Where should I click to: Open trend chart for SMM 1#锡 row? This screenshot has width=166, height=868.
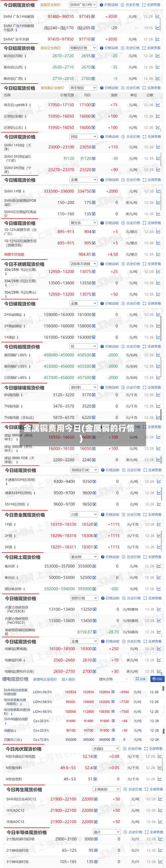158,191
